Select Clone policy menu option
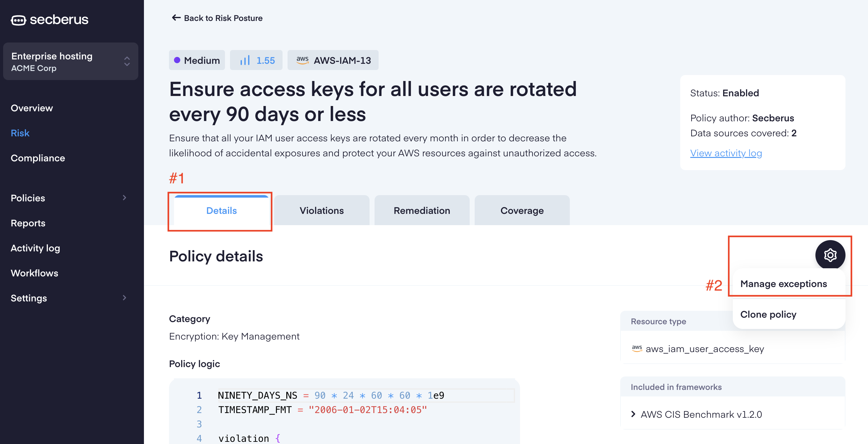868x444 pixels. (x=768, y=314)
